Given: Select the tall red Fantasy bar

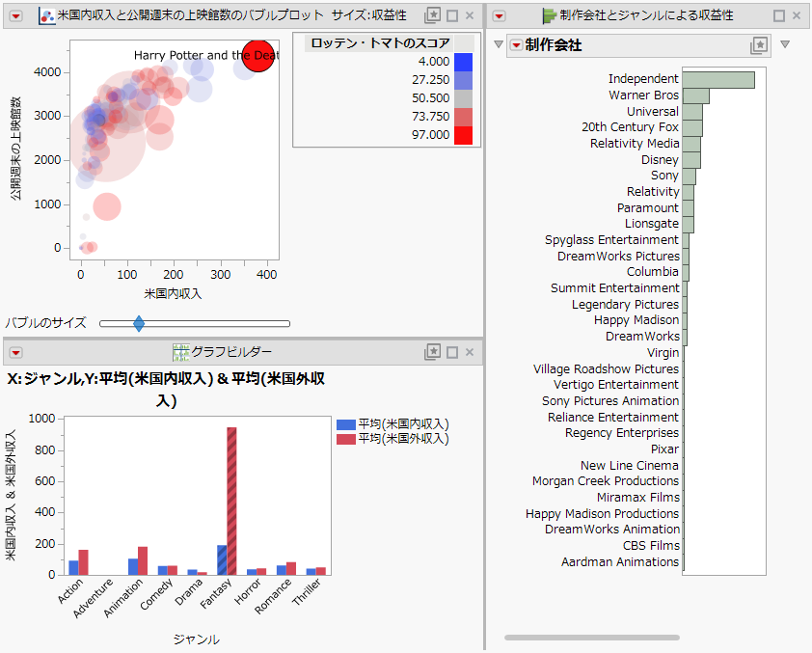Looking at the screenshot, I should [231, 501].
